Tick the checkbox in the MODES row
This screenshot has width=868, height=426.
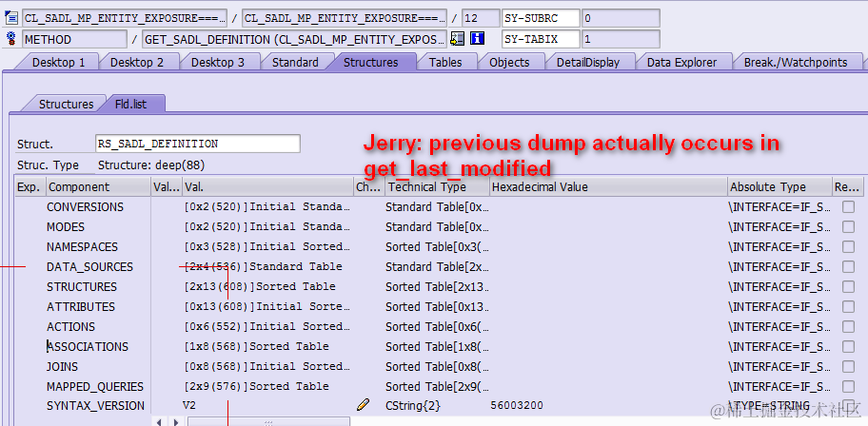(848, 227)
